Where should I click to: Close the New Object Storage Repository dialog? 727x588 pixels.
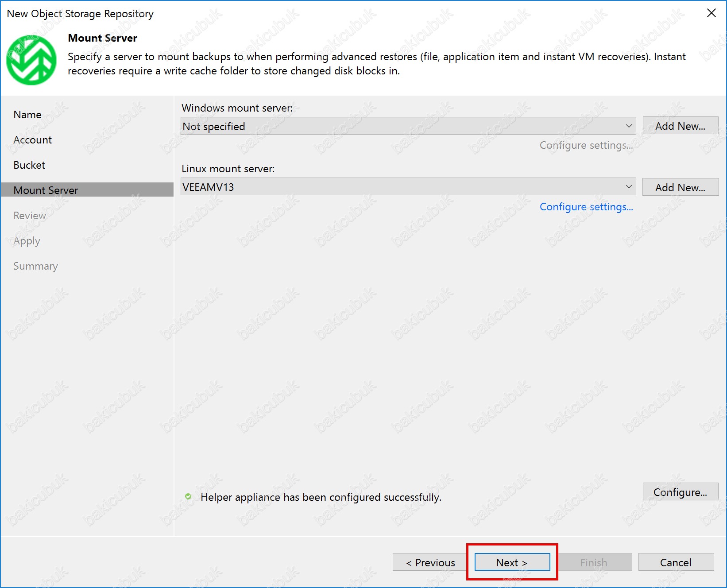click(711, 13)
